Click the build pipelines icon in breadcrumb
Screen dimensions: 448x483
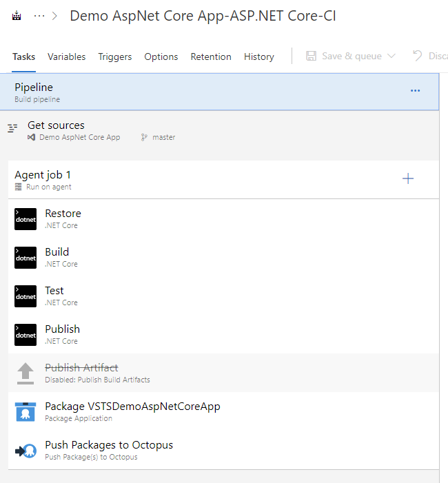(x=17, y=15)
